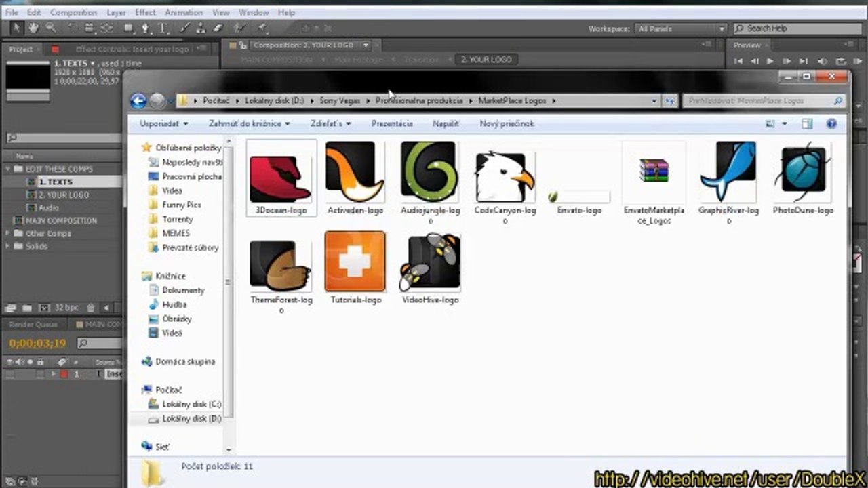Open the Composition 2. YOUR LOGO dropdown
This screenshot has height=488, width=868.
pyautogui.click(x=366, y=45)
